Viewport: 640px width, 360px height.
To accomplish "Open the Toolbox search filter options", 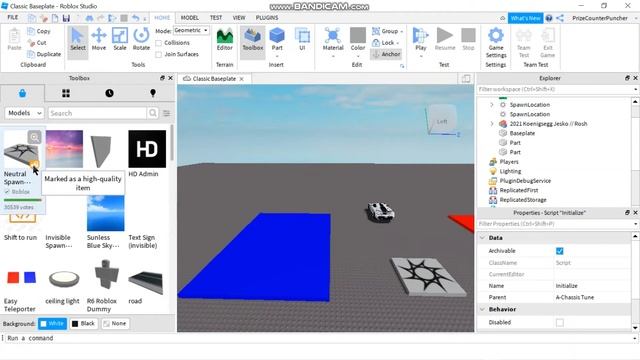I will click(x=167, y=113).
